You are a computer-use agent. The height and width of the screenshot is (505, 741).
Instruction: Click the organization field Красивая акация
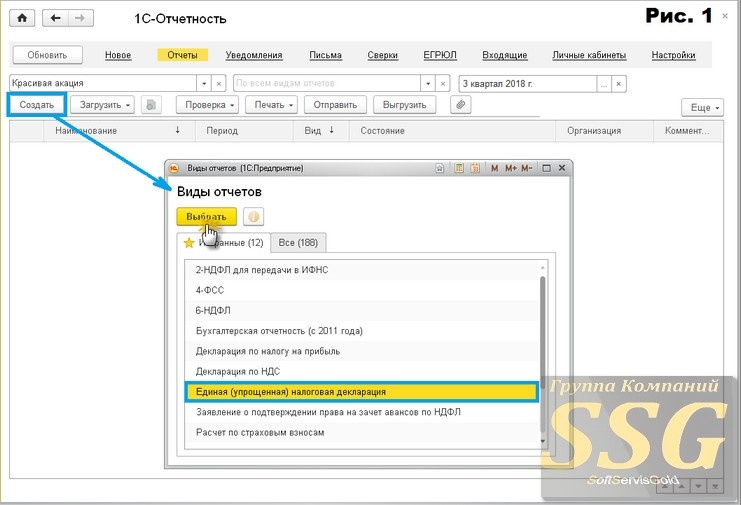pos(103,84)
